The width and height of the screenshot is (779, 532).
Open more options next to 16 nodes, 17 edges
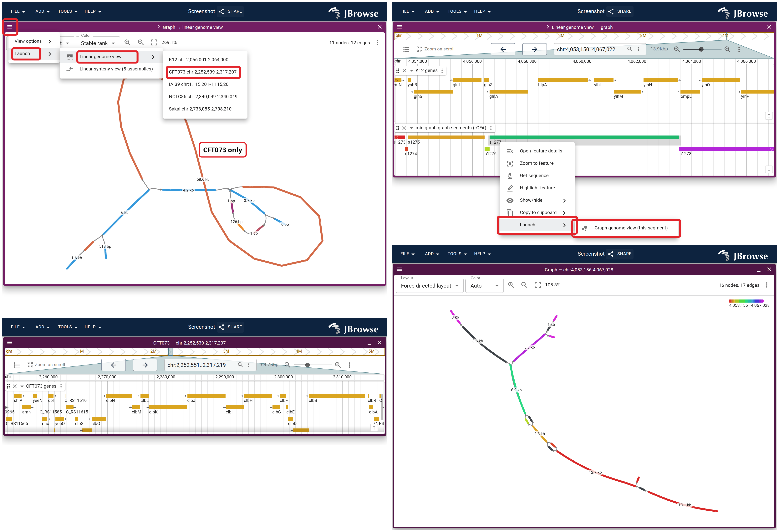pos(767,285)
